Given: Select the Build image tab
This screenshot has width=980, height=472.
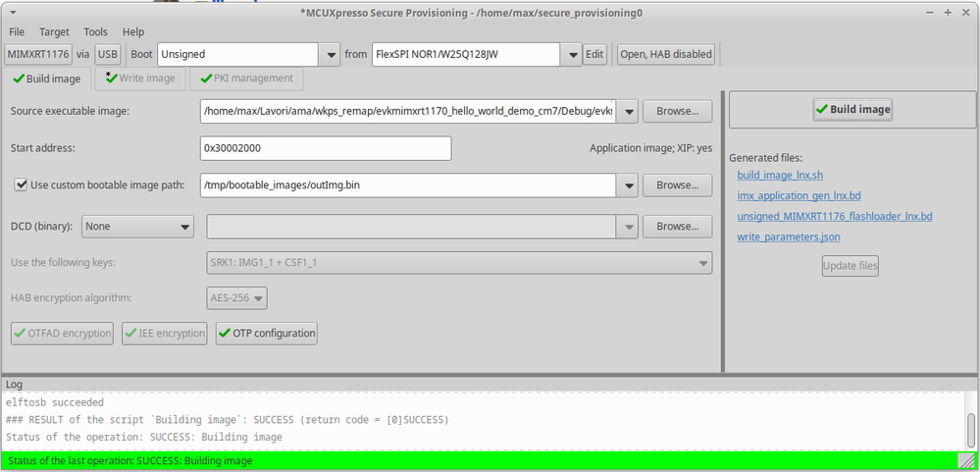Looking at the screenshot, I should tap(47, 79).
